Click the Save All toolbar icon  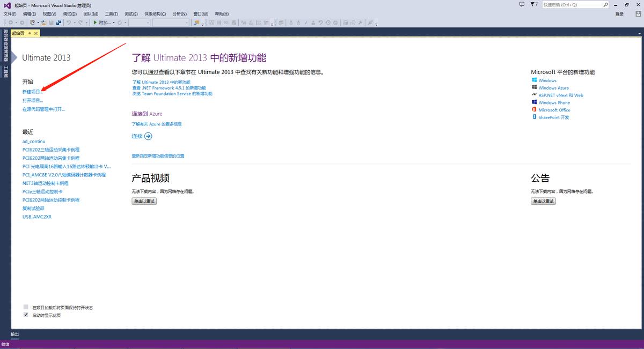[58, 23]
